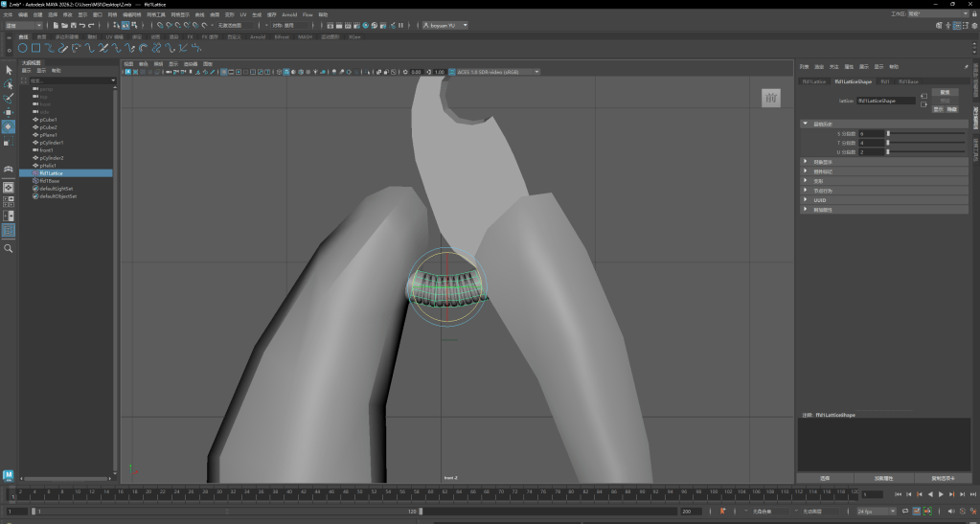Screen dimensions: 980x524
Task: Choose the Paint selection tool
Action: 9,98
